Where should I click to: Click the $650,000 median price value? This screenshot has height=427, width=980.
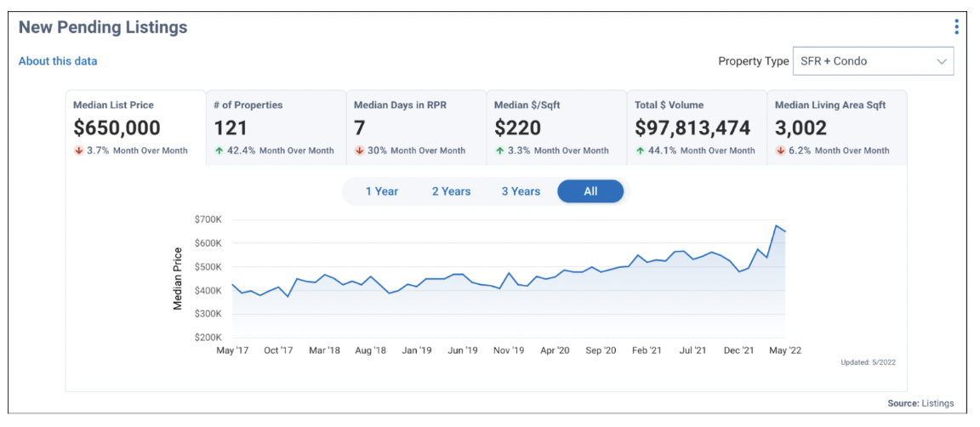click(117, 128)
